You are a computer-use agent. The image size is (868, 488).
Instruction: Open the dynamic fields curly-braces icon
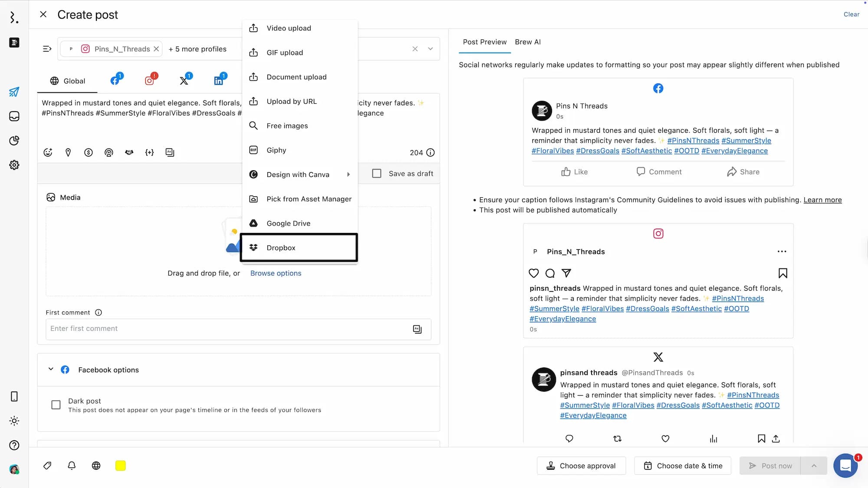pos(149,152)
